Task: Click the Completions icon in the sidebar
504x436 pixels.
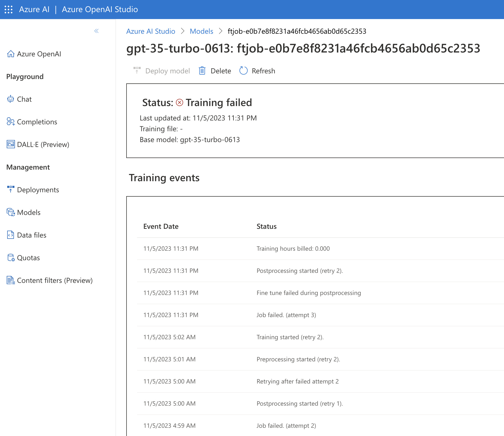Action: (x=11, y=122)
